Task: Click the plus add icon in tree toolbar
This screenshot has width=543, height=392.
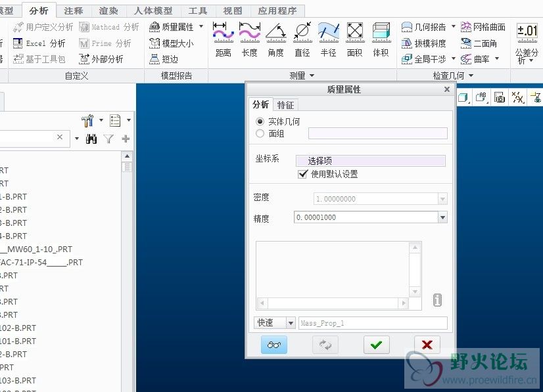Action: coord(126,139)
